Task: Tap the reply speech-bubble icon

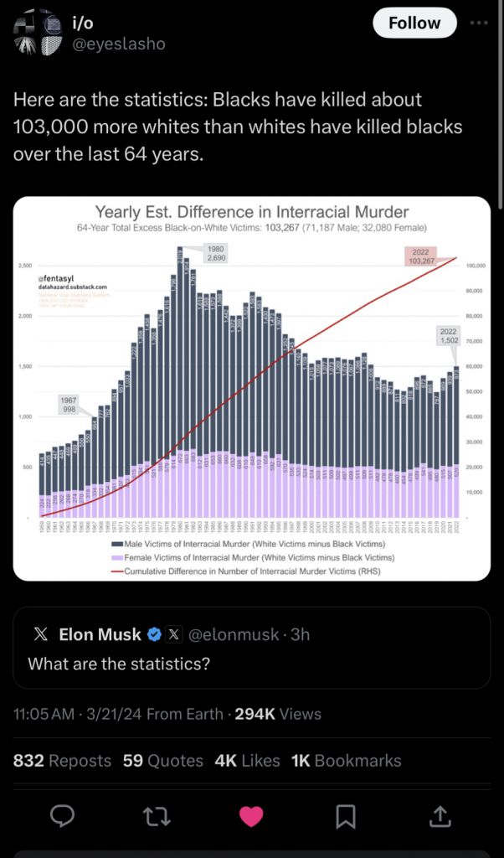Action: coord(62,816)
